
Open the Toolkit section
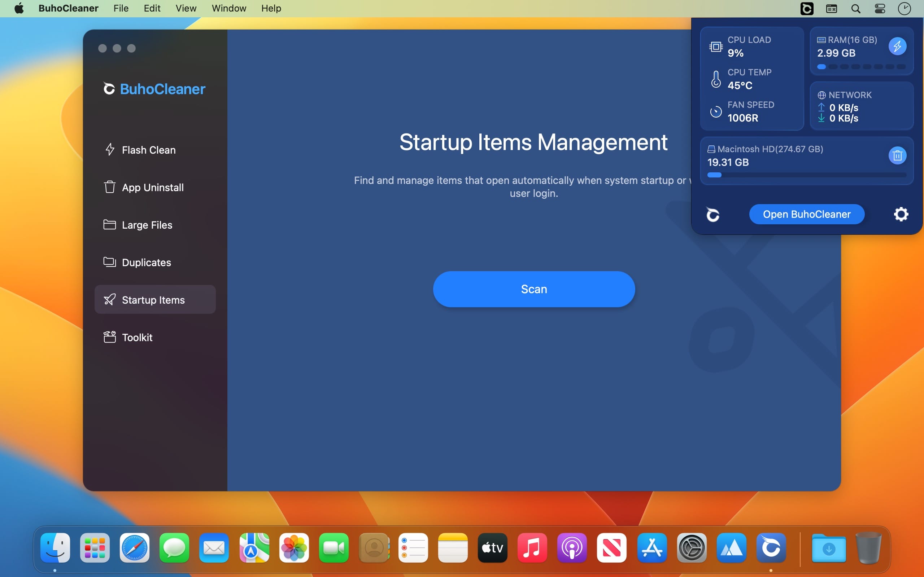pyautogui.click(x=137, y=337)
